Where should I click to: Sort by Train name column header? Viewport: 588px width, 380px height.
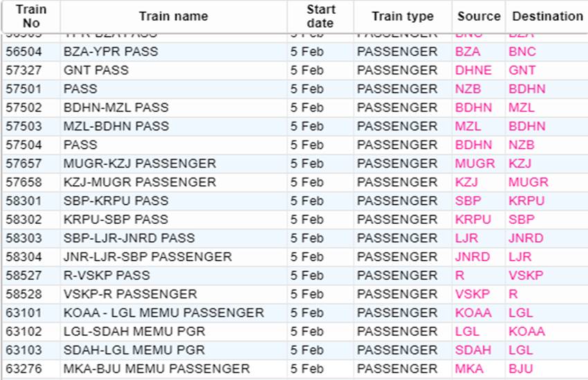(x=173, y=17)
